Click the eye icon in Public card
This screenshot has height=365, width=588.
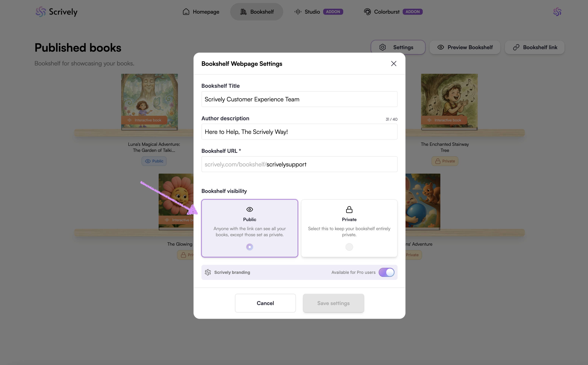[x=250, y=209]
